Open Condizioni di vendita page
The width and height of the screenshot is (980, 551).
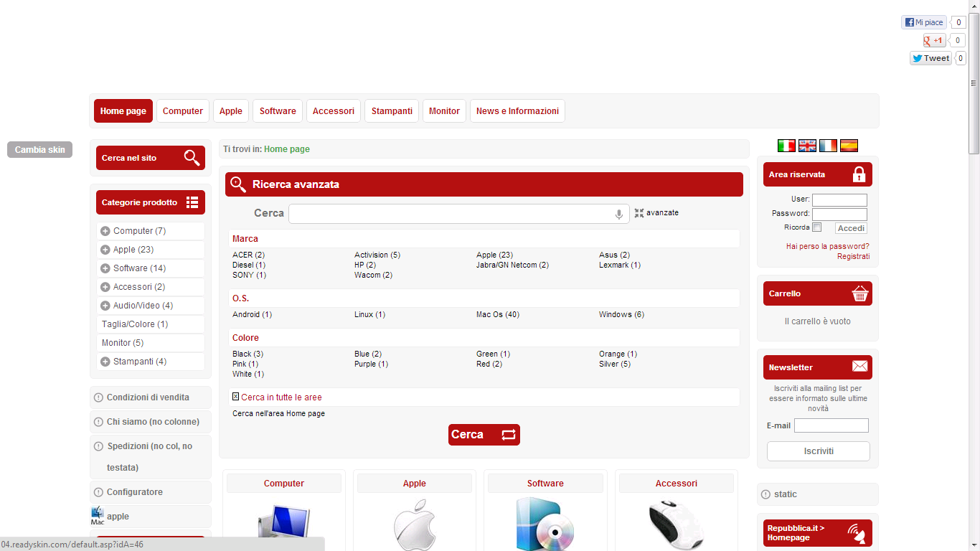coord(148,397)
